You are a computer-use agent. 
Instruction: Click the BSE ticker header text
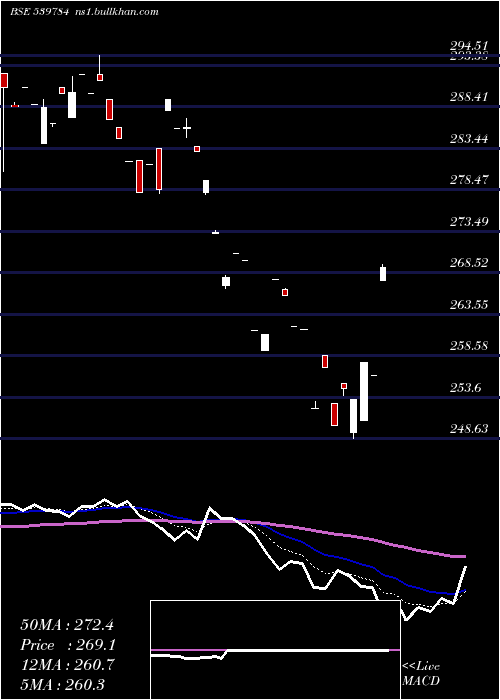point(40,12)
